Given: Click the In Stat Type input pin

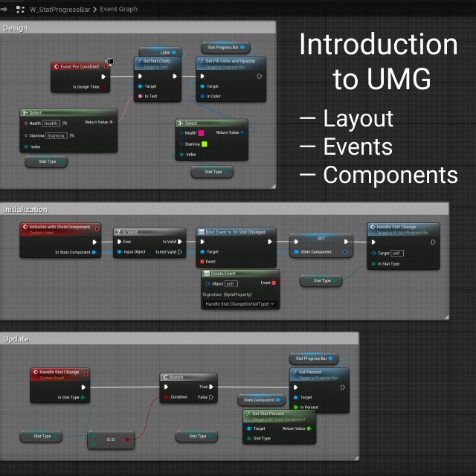Looking at the screenshot, I should 374,264.
